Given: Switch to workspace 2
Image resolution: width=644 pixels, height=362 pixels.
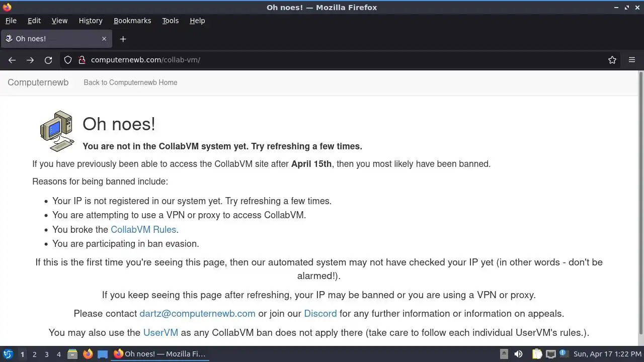Looking at the screenshot, I should click(34, 354).
